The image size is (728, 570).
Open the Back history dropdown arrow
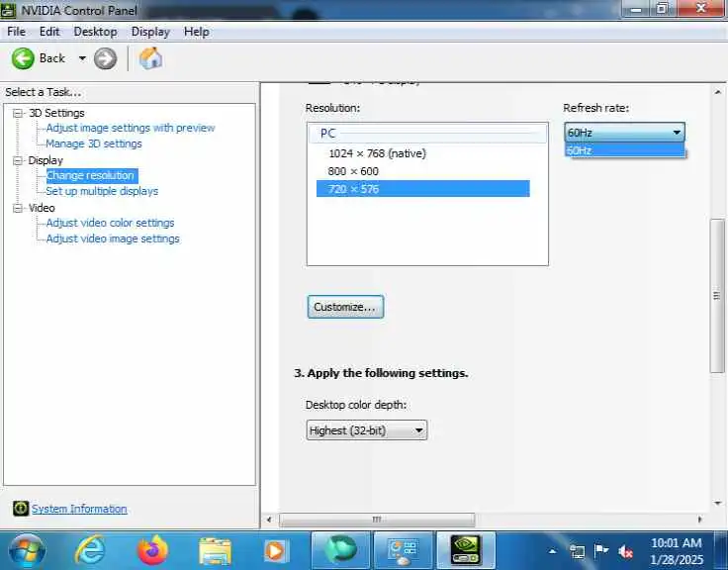click(82, 58)
